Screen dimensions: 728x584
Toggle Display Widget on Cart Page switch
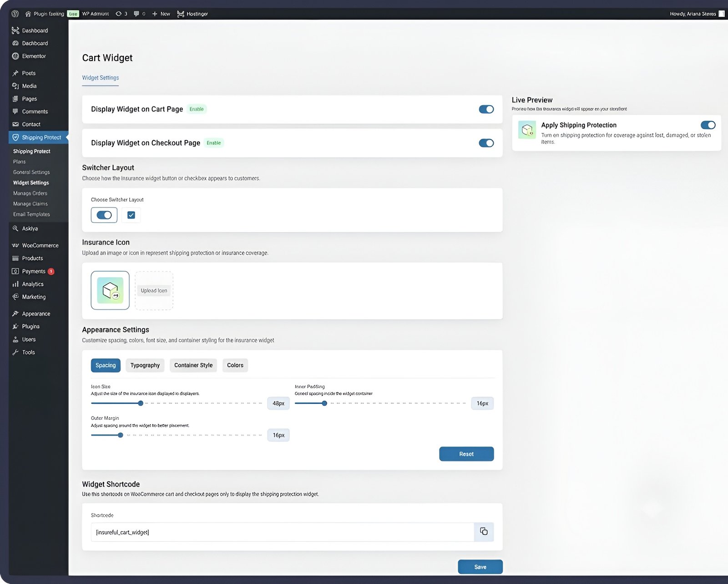(x=486, y=109)
